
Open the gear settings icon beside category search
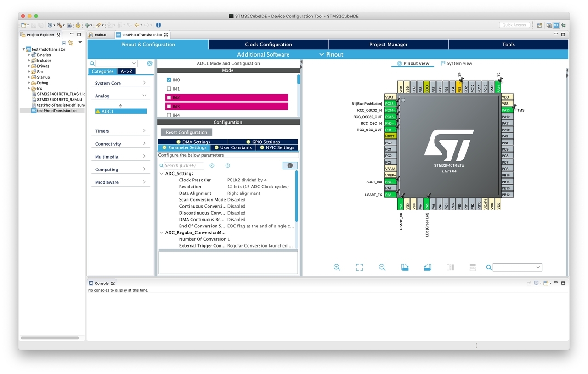pos(149,63)
